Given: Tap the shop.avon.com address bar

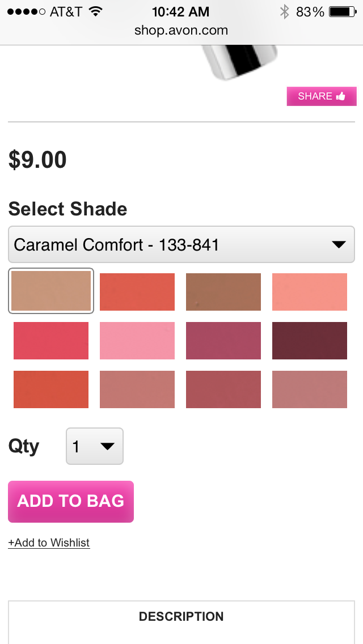Looking at the screenshot, I should [181, 31].
